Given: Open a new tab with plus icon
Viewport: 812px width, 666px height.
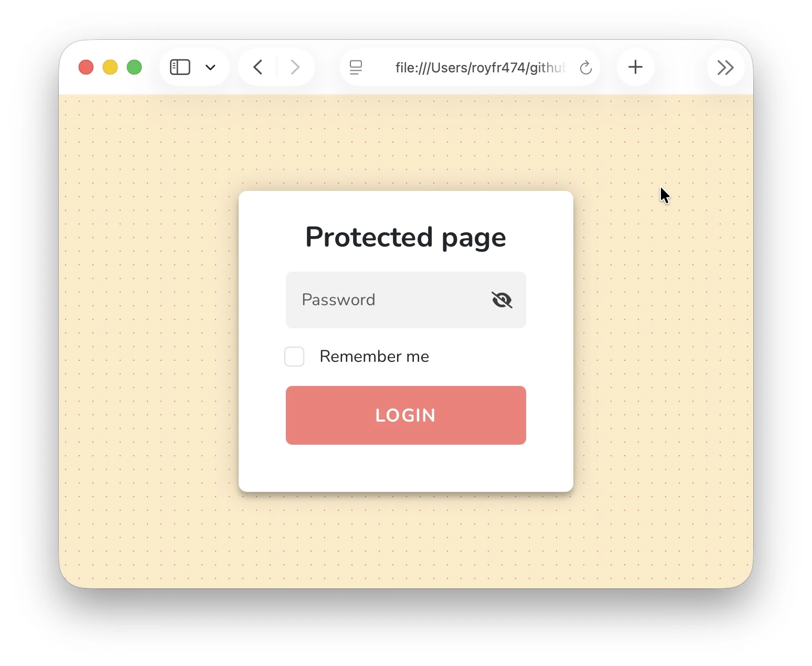Looking at the screenshot, I should [x=635, y=67].
